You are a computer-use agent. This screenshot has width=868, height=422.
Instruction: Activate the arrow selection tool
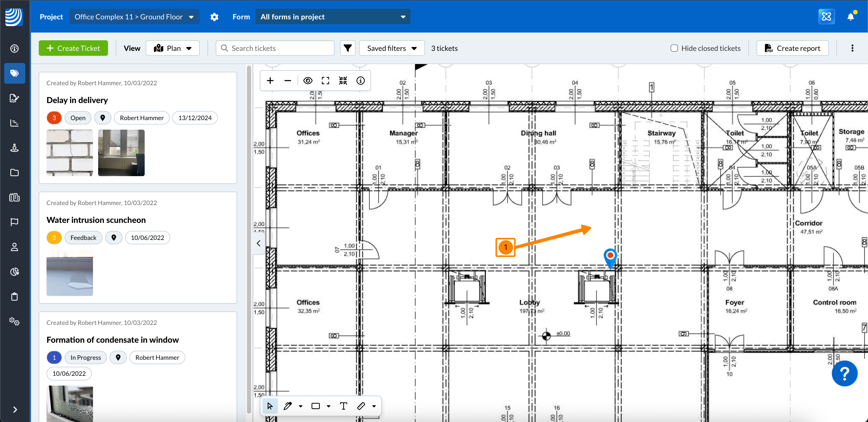270,406
